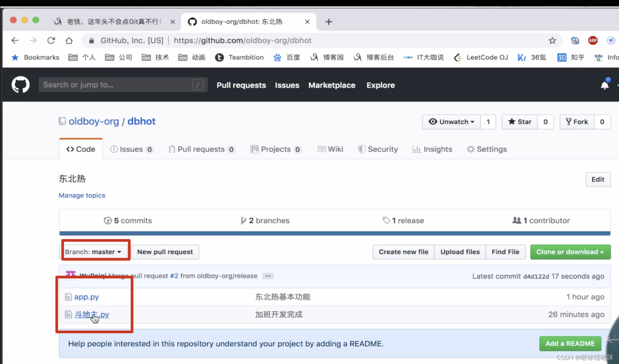Open Marketplace in the navbar
The width and height of the screenshot is (619, 364).
[332, 85]
